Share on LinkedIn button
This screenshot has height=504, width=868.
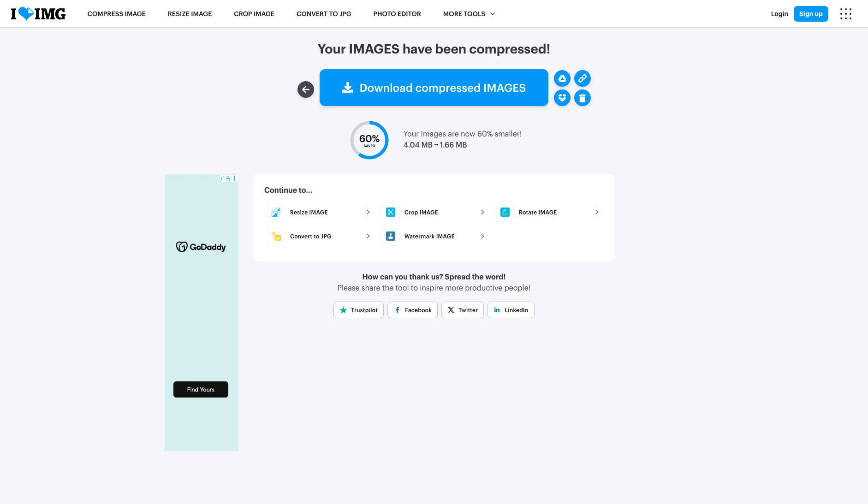511,310
